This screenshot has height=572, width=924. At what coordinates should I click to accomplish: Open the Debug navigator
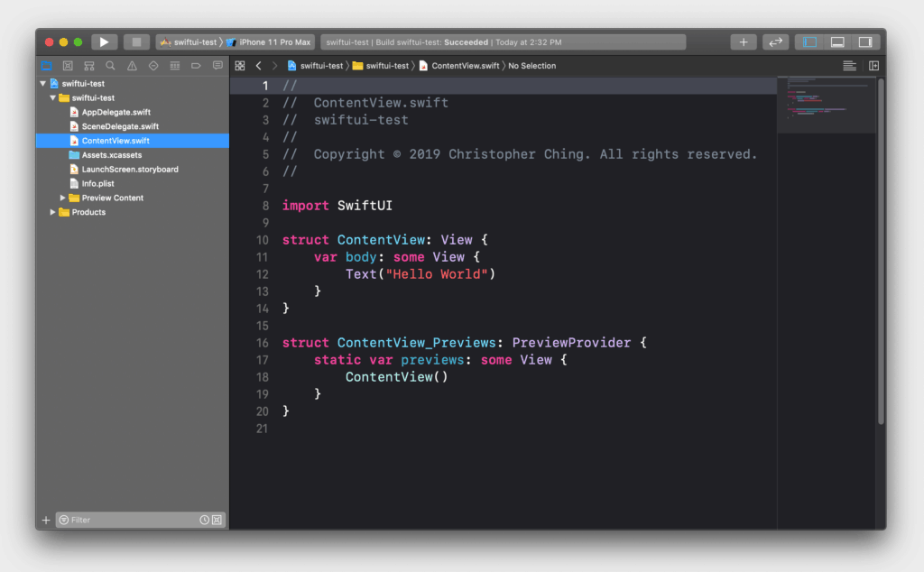(174, 65)
